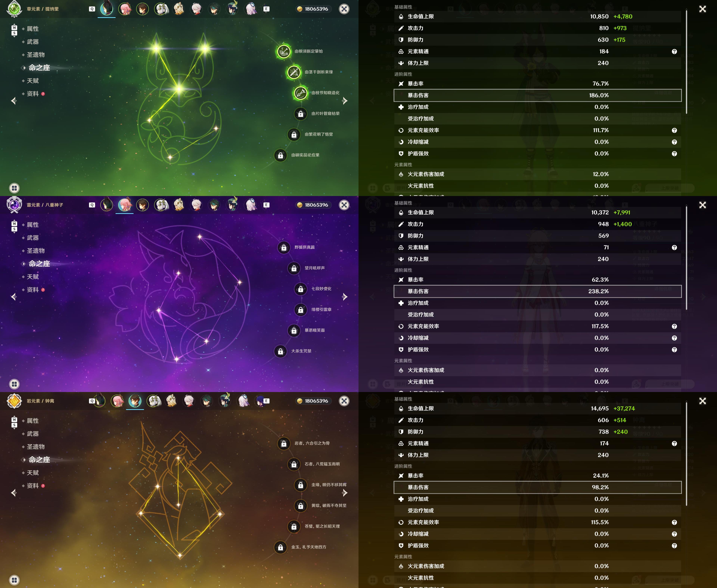View the 由枝节知晓造化 constellation icon
The height and width of the screenshot is (588, 717).
click(x=301, y=93)
